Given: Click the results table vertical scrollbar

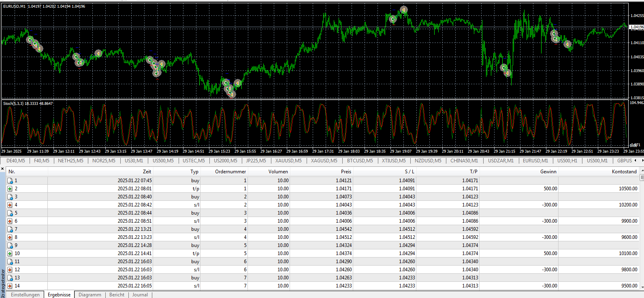Looking at the screenshot, I should pos(642,229).
